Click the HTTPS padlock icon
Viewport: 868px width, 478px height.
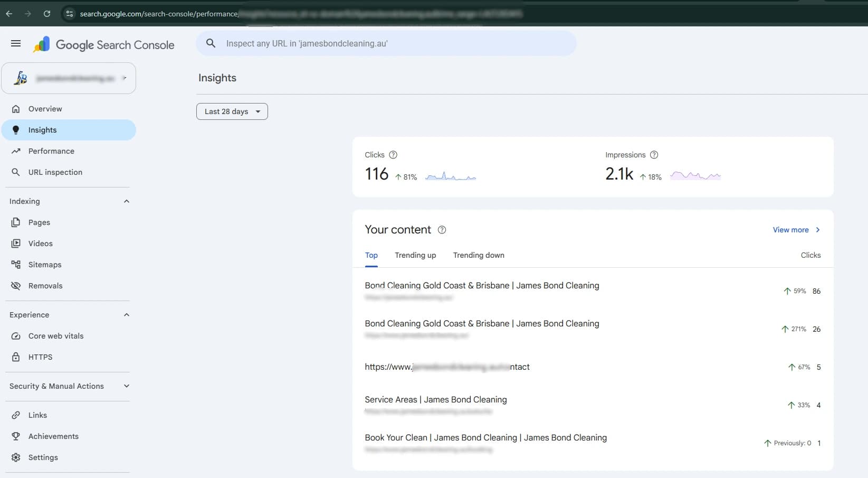pyautogui.click(x=16, y=357)
